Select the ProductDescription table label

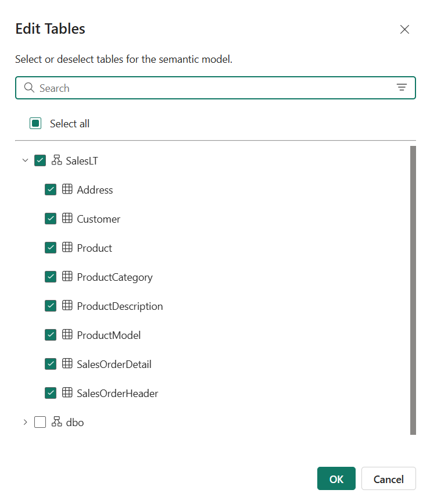click(x=120, y=306)
